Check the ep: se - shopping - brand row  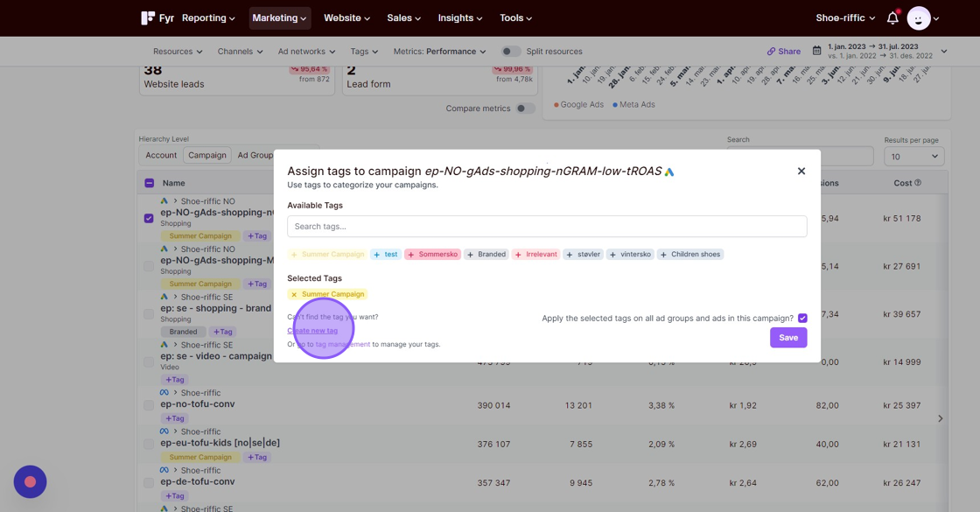point(149,314)
